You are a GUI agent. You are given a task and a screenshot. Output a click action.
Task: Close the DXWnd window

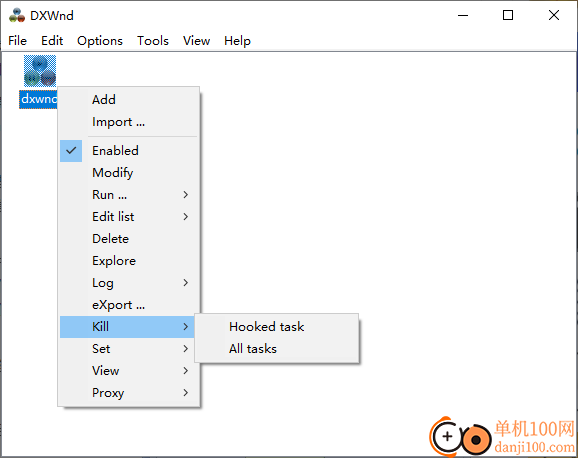coord(554,15)
